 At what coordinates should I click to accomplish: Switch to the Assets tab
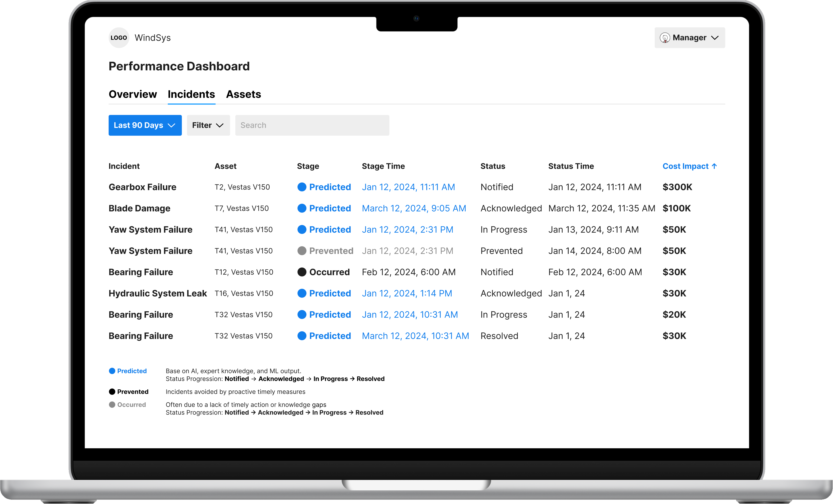pyautogui.click(x=243, y=94)
